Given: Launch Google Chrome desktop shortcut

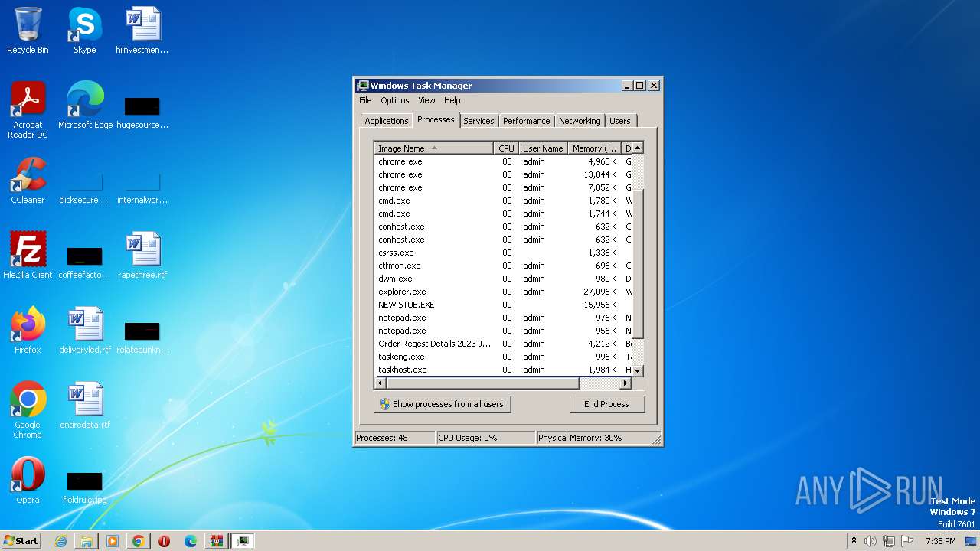Looking at the screenshot, I should [x=28, y=410].
